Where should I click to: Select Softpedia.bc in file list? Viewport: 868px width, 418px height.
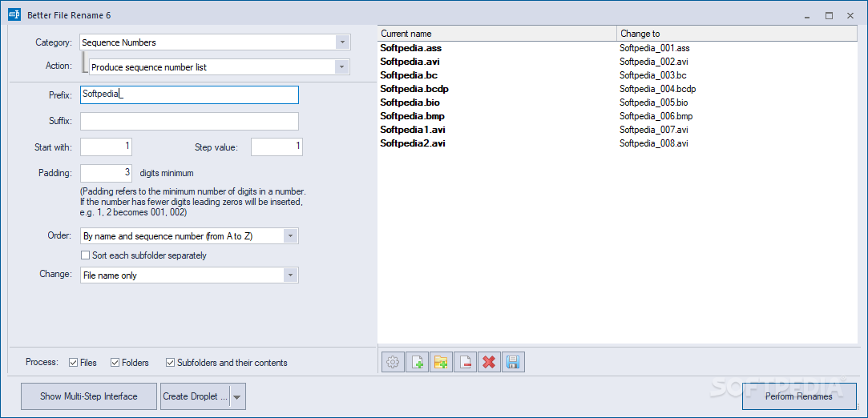(x=409, y=75)
